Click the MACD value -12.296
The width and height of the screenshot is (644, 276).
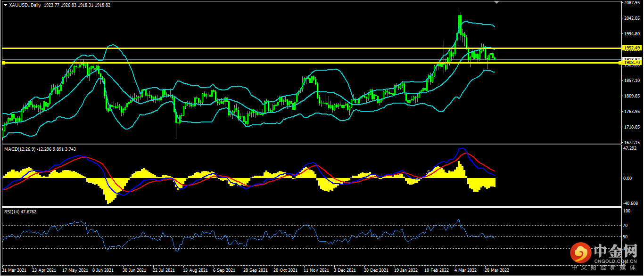(45, 149)
